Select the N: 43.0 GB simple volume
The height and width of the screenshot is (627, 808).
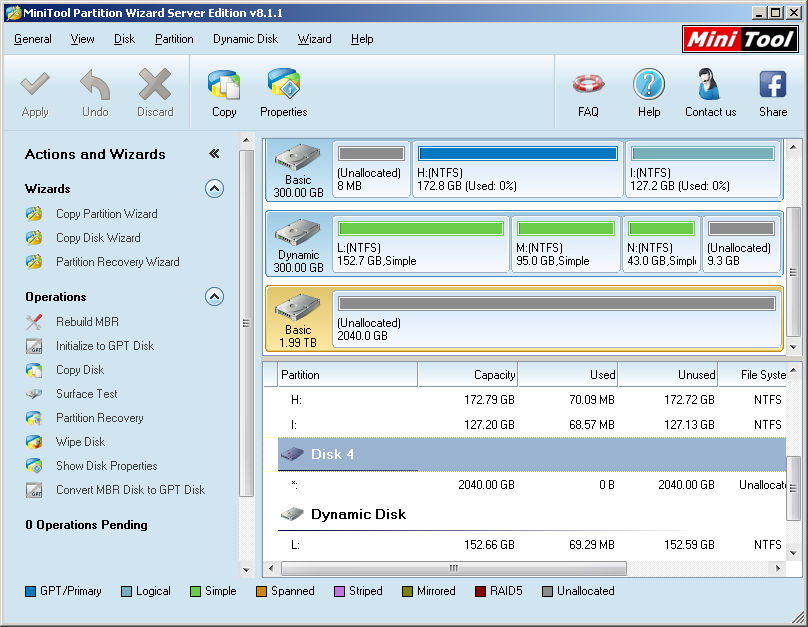[662, 244]
